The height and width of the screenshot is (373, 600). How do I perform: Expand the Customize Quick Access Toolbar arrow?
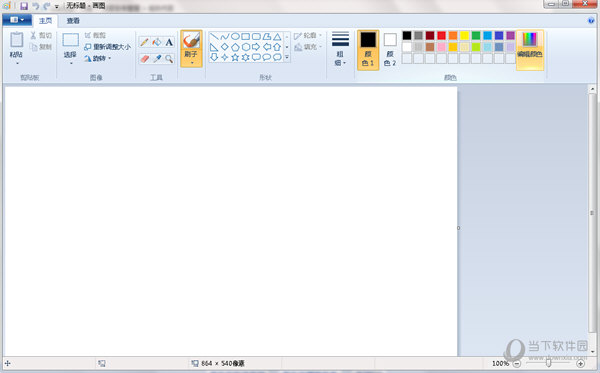57,7
